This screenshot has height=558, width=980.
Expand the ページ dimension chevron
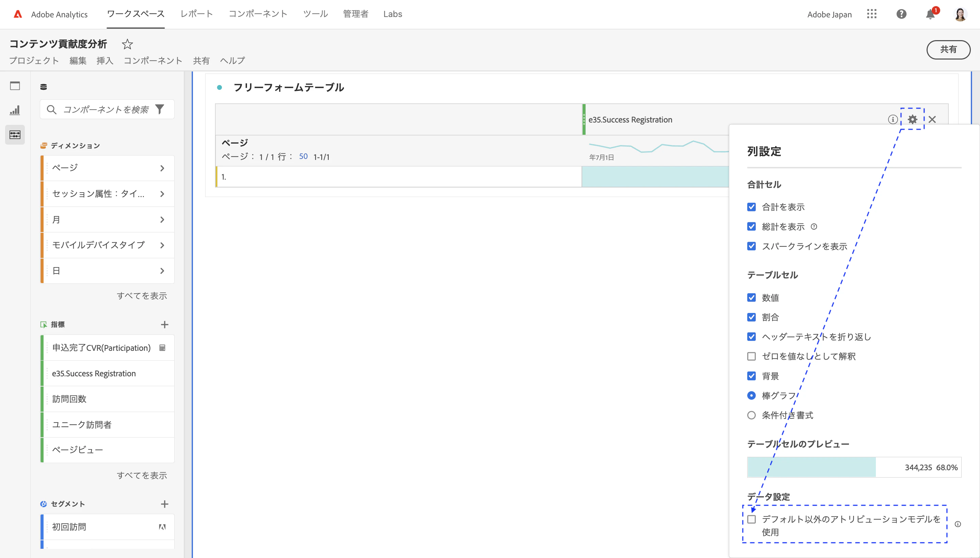click(x=163, y=168)
